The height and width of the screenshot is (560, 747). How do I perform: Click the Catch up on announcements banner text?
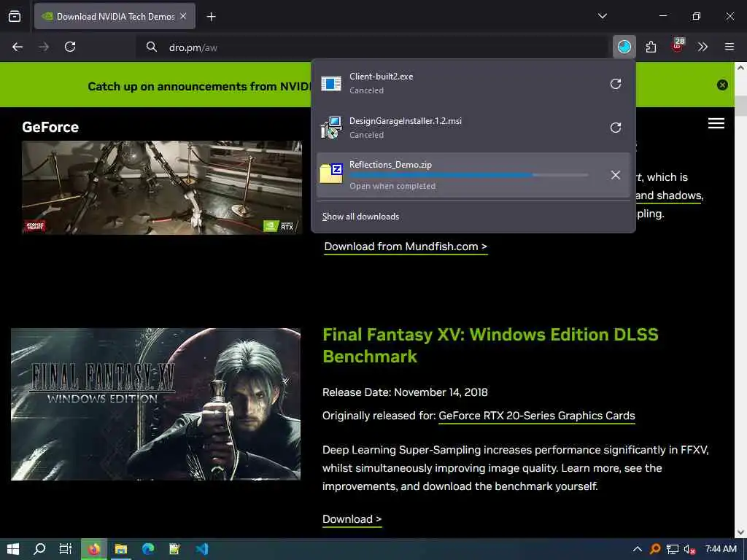point(198,86)
